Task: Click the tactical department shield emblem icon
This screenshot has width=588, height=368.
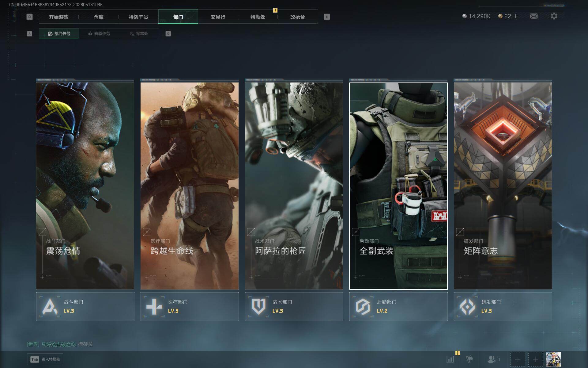Action: coord(258,306)
